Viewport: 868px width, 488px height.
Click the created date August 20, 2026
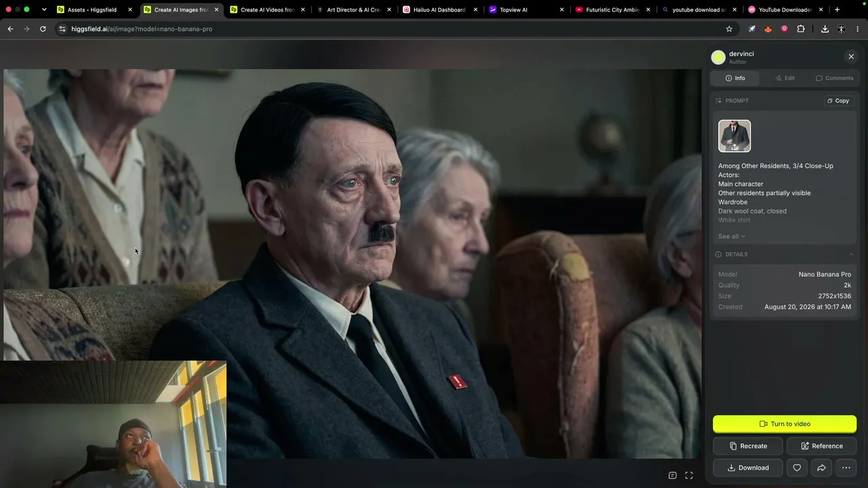(x=808, y=307)
